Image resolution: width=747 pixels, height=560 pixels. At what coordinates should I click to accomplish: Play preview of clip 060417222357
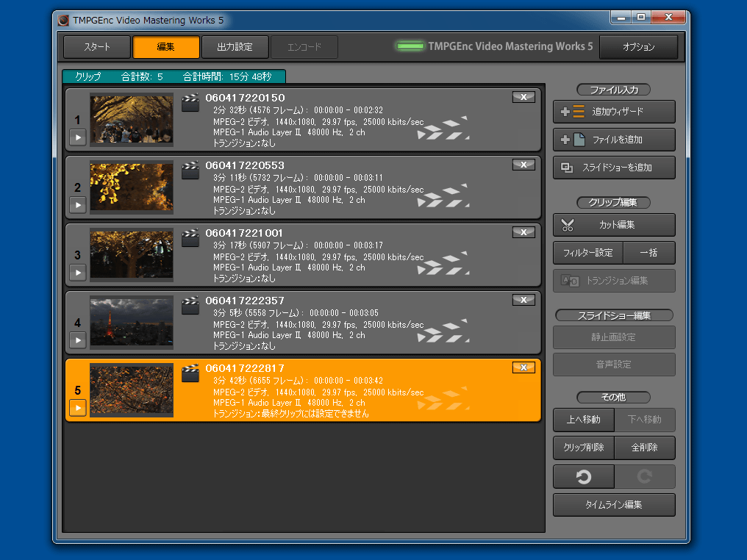pos(78,340)
